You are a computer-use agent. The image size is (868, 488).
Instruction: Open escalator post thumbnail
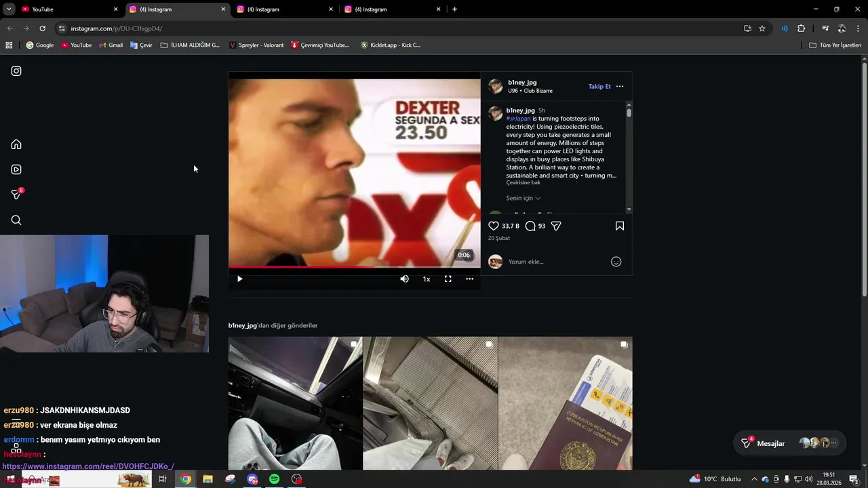tap(430, 403)
